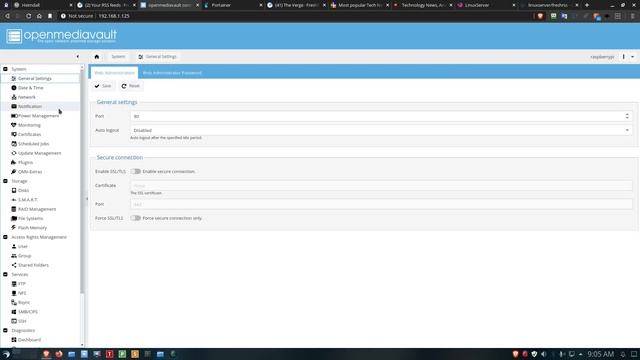Click the general Port input field
Image resolution: width=640 pixels, height=360 pixels.
[x=377, y=116]
